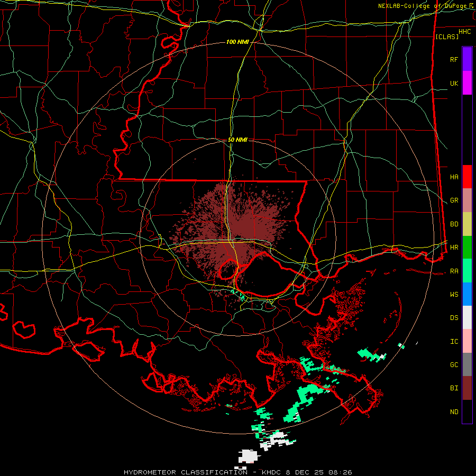Click the GC gray legend swatch
Viewport: 476px width, 476px height.
click(467, 364)
